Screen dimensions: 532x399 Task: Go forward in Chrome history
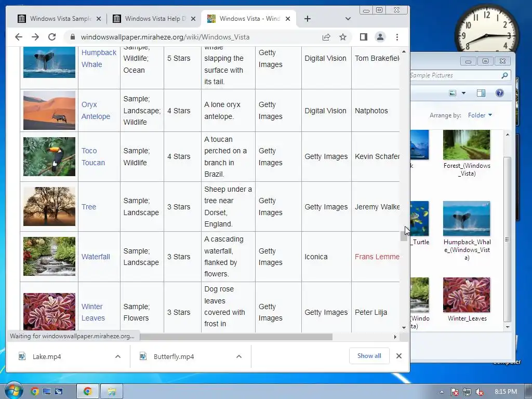35,37
